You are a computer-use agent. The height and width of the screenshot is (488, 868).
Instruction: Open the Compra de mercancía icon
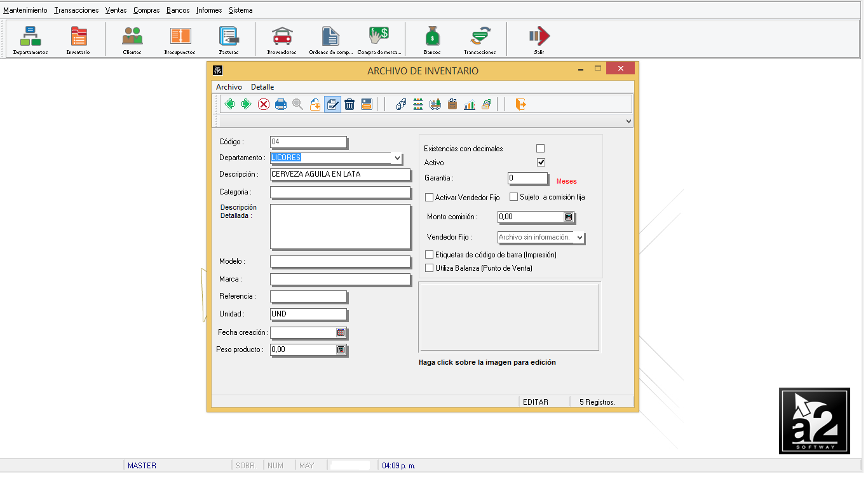379,40
